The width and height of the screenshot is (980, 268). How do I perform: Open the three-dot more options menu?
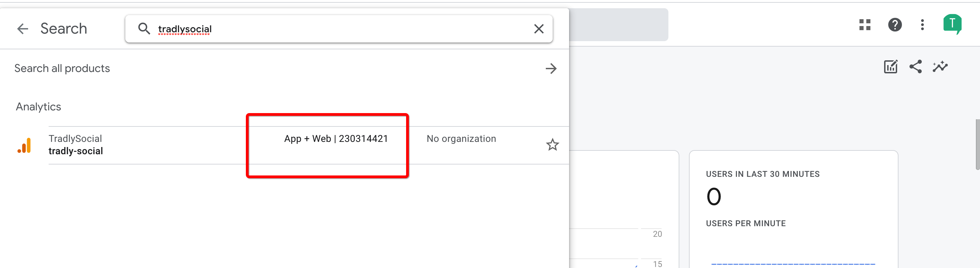pos(922,25)
